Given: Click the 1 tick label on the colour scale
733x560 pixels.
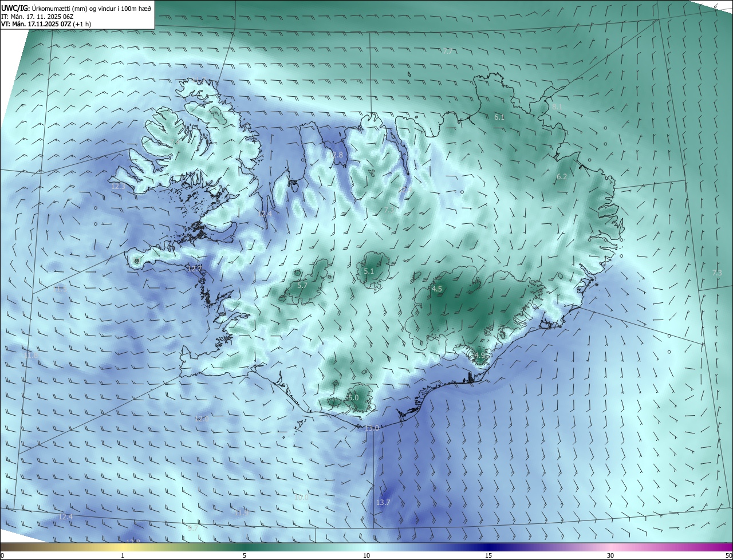Looking at the screenshot, I should tap(123, 555).
